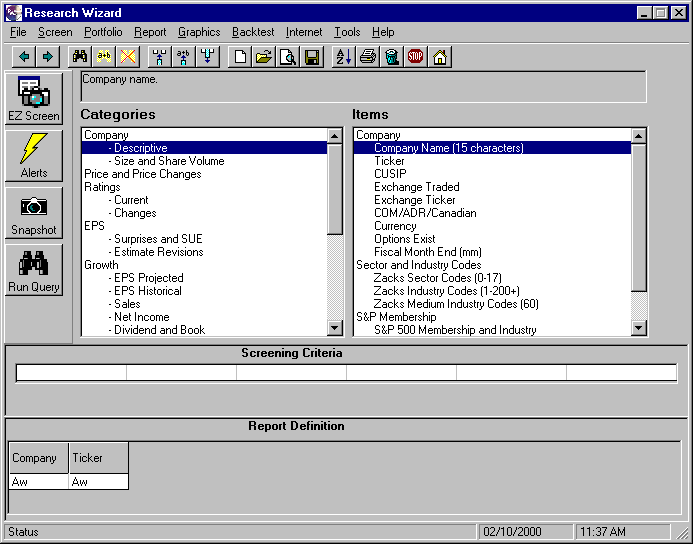Image resolution: width=693 pixels, height=544 pixels.
Task: Click the back arrow toolbar icon
Action: (24, 57)
